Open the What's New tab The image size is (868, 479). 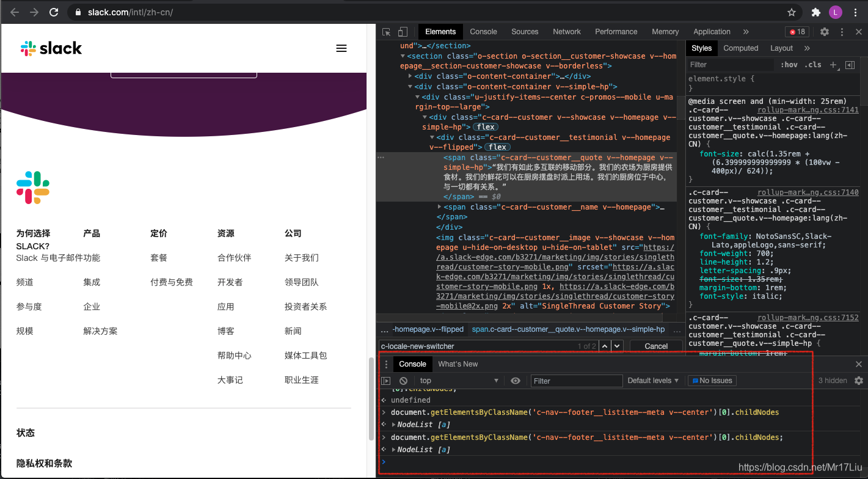click(458, 364)
